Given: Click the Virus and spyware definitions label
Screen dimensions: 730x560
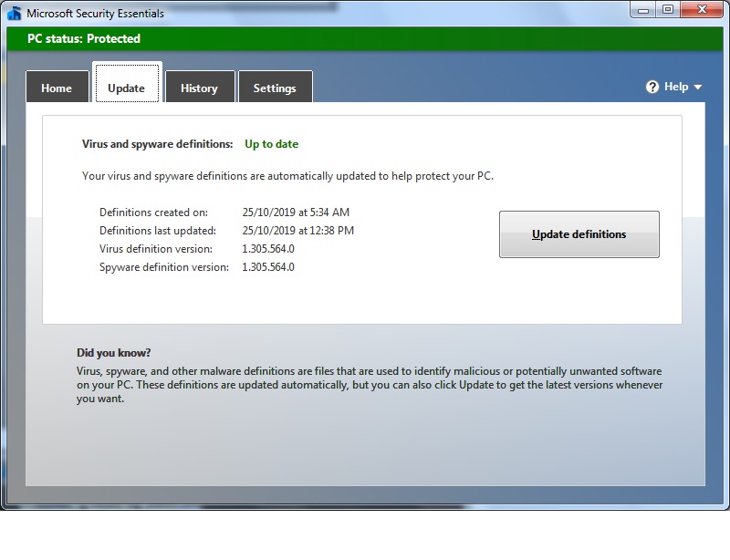Looking at the screenshot, I should coord(157,144).
